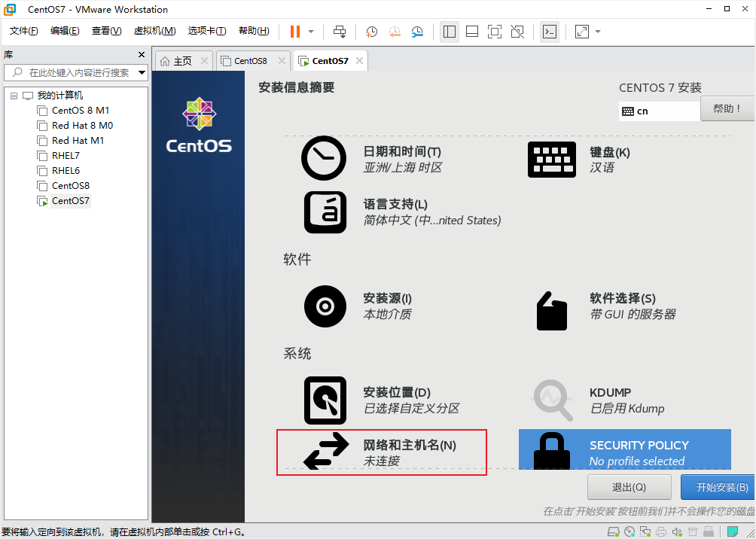Click the send Ctrl+Alt+Del icon
The width and height of the screenshot is (756, 539).
[x=340, y=32]
